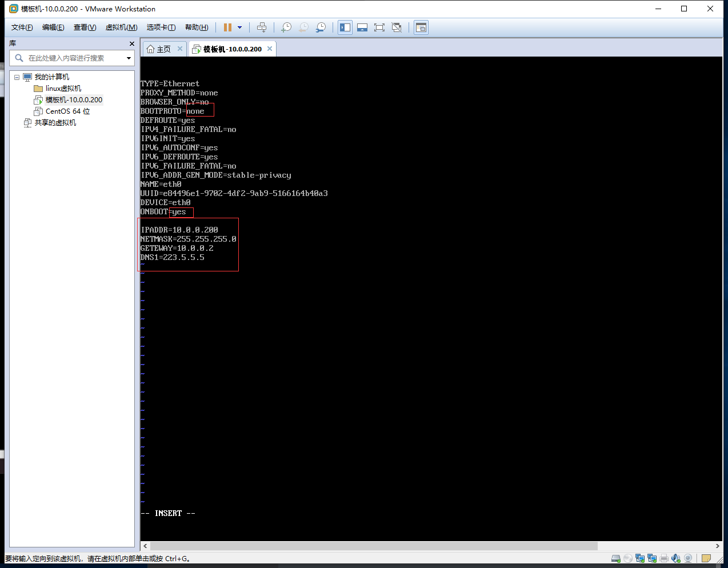This screenshot has height=568, width=728.
Task: Click the printer status icon
Action: pyautogui.click(x=664, y=558)
